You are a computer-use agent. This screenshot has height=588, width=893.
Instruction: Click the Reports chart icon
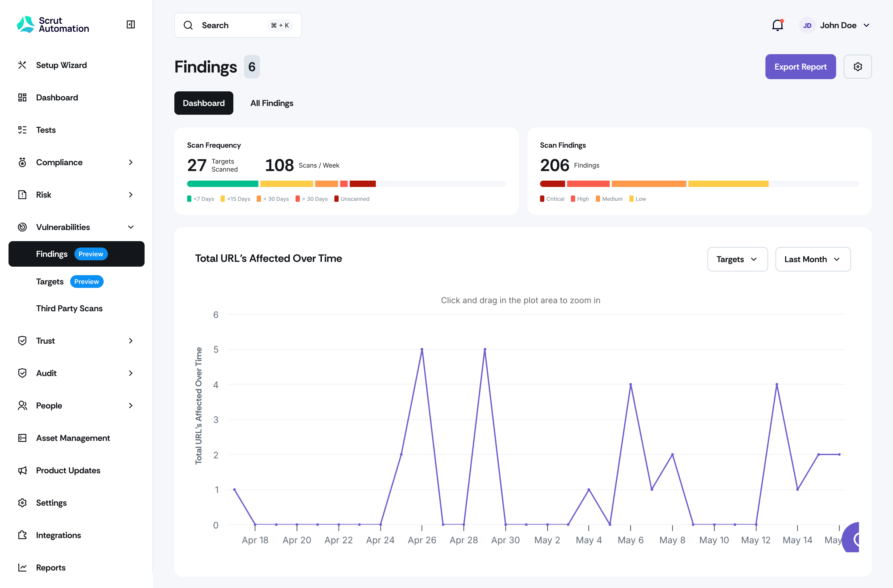point(23,567)
